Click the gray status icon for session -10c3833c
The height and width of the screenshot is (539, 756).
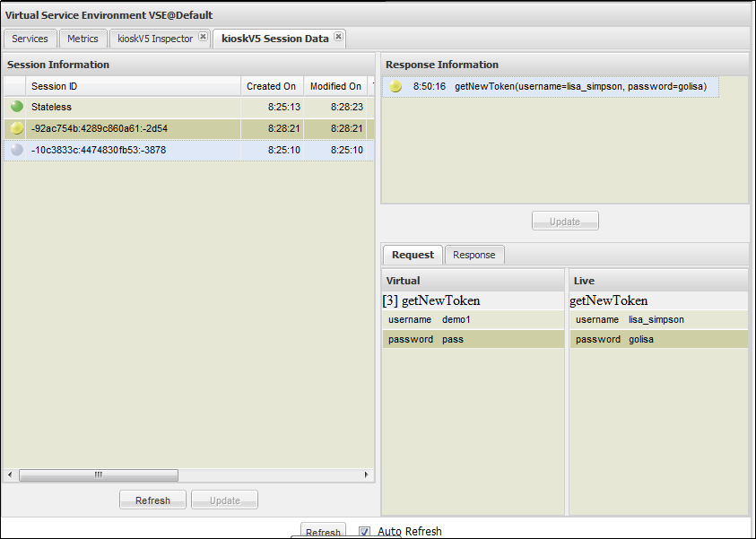point(17,150)
